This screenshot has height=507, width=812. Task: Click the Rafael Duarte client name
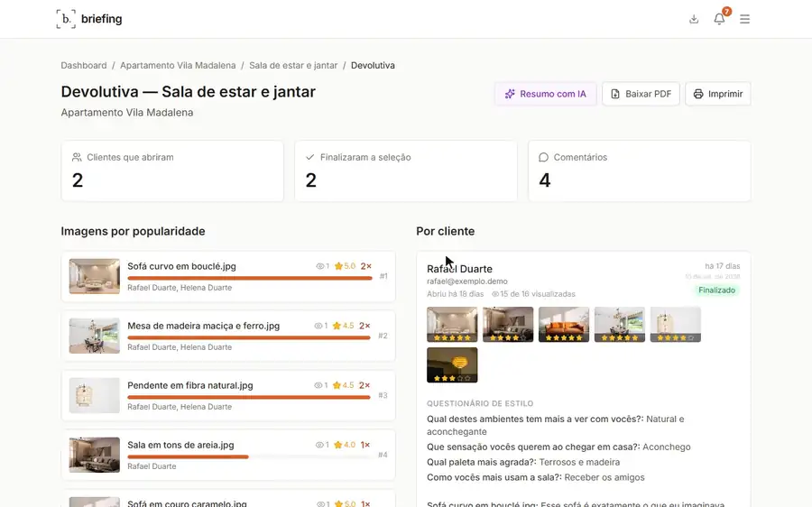click(x=459, y=269)
